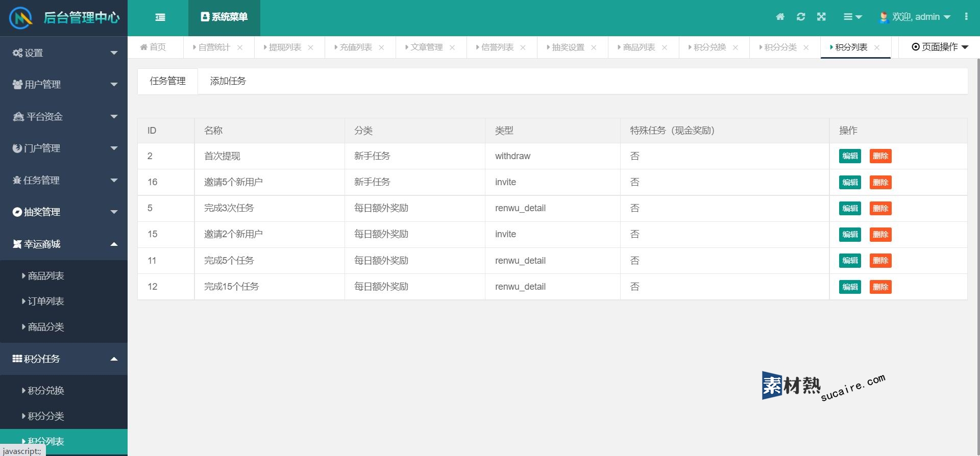The image size is (980, 456).
Task: Click the 特殊任务 column header
Action: pos(724,131)
